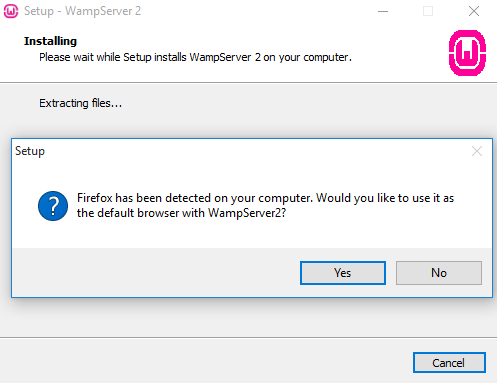Click the 'Please wait while Setup installs' subtitle

[195, 57]
